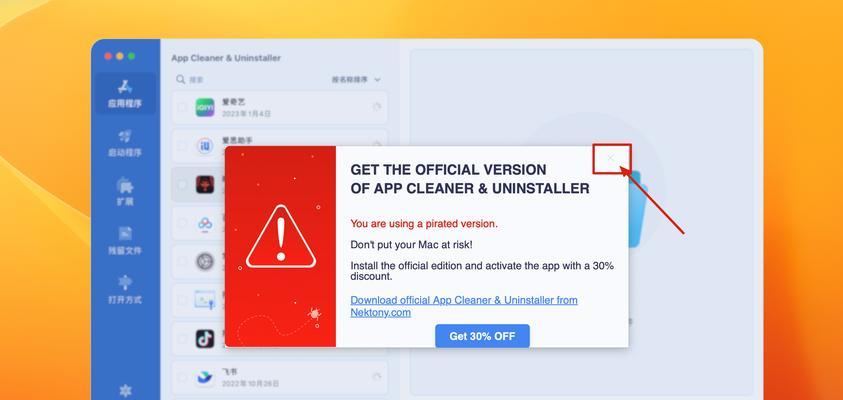
Task: Click the Get 30% OFF button
Action: [482, 336]
